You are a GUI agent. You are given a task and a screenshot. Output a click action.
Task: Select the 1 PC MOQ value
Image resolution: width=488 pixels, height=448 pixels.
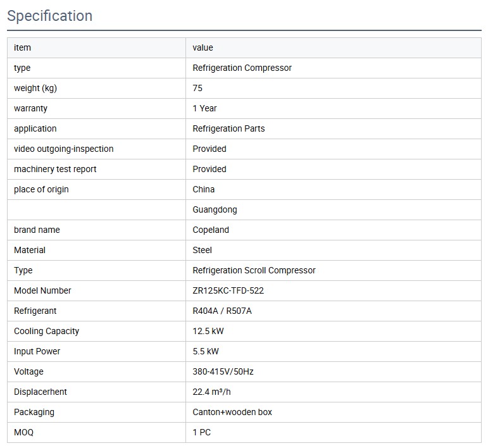point(201,432)
